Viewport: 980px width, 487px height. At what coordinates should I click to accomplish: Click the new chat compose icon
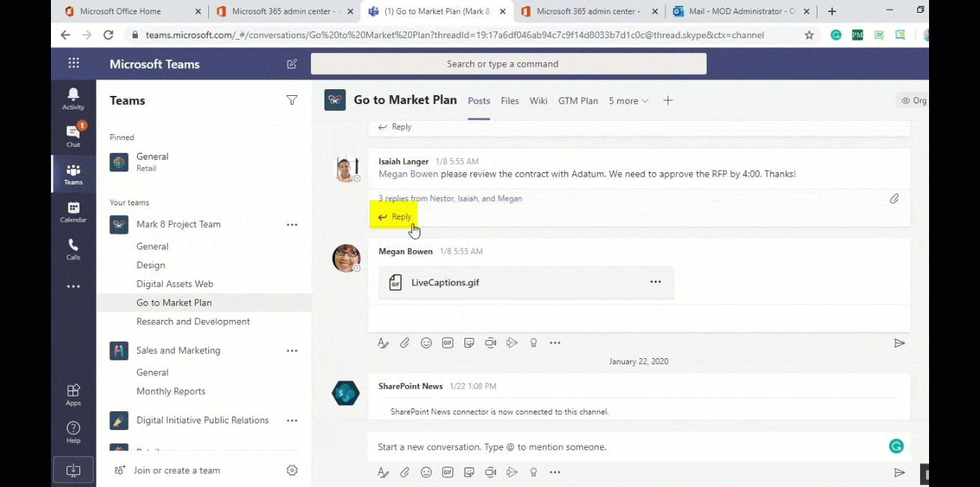pos(291,64)
